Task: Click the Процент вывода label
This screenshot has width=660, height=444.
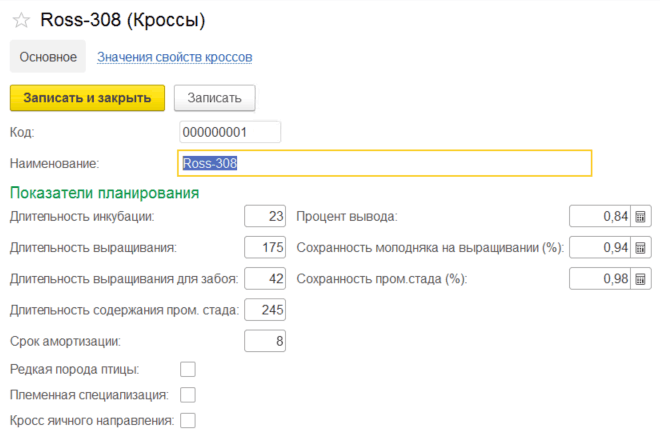Action: (x=347, y=216)
